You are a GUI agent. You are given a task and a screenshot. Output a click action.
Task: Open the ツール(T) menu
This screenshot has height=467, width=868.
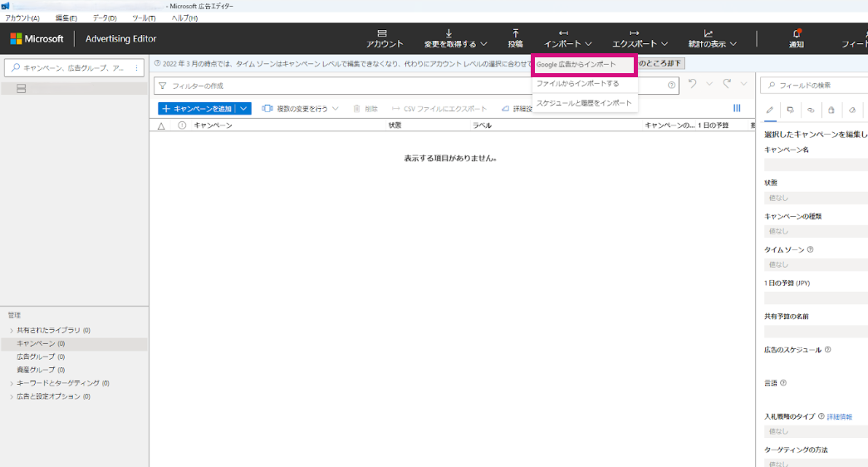click(144, 17)
